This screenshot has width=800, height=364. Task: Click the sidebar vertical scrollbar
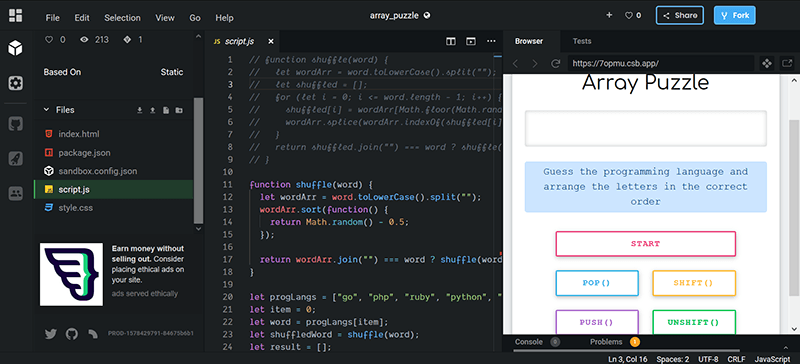tap(198, 160)
